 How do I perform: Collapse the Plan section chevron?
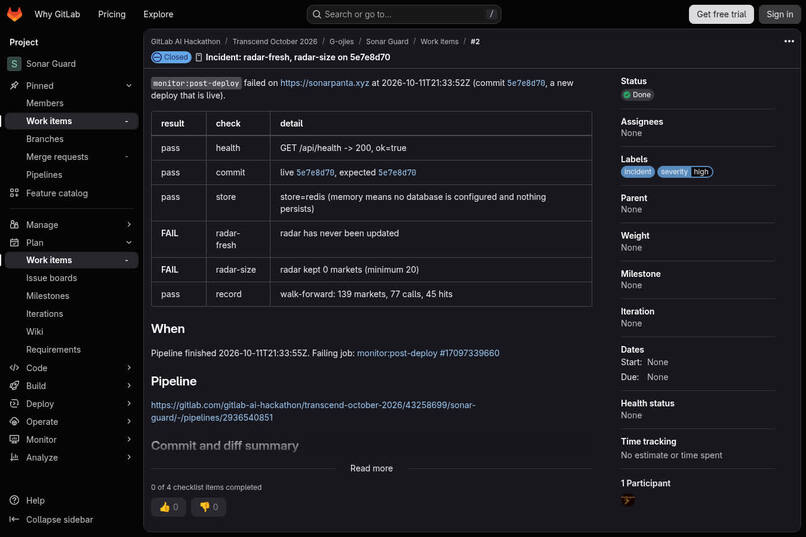coord(129,243)
